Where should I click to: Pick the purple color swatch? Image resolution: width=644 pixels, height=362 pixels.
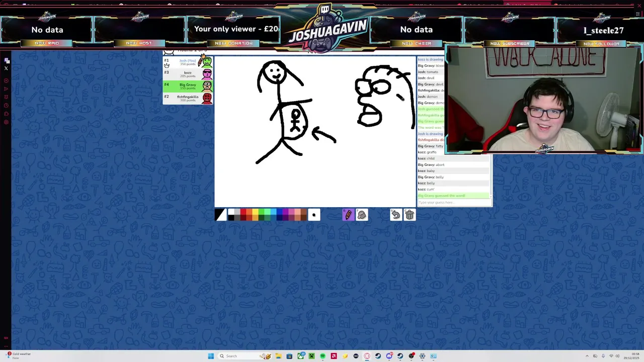click(285, 212)
